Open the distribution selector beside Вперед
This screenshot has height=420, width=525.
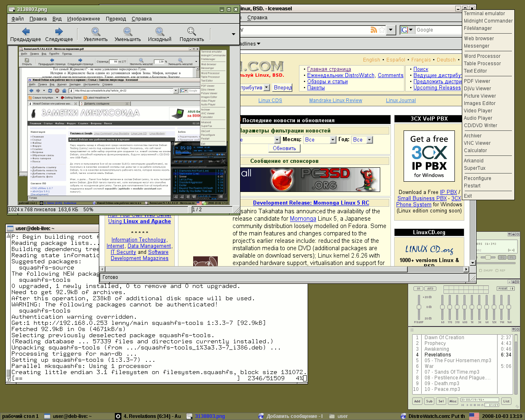pos(267,87)
